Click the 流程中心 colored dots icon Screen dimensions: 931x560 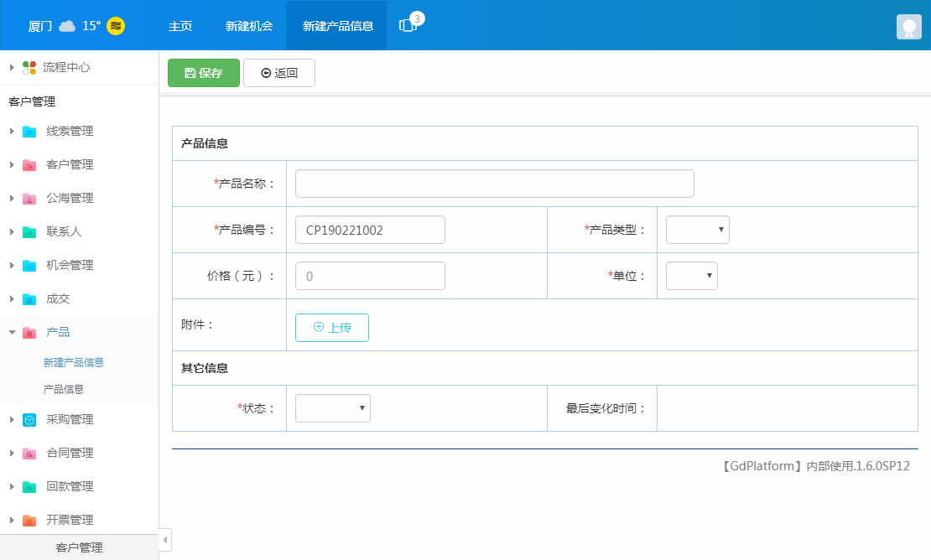(29, 68)
